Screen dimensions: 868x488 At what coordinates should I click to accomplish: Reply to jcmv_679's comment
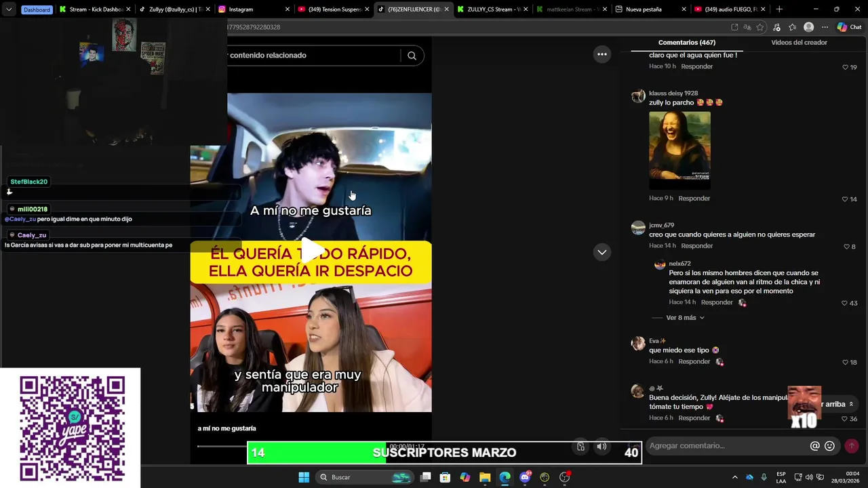click(696, 246)
